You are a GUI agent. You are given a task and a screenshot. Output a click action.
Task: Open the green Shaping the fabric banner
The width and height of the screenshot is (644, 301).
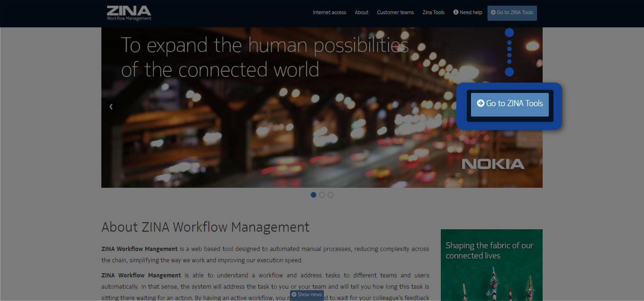[491, 265]
